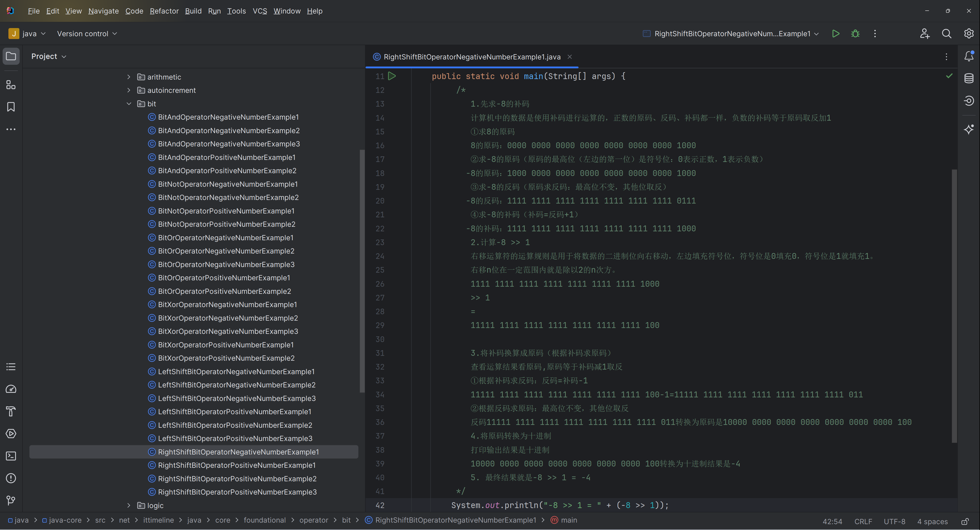The image size is (980, 530).
Task: Open the Build menu
Action: coord(193,11)
